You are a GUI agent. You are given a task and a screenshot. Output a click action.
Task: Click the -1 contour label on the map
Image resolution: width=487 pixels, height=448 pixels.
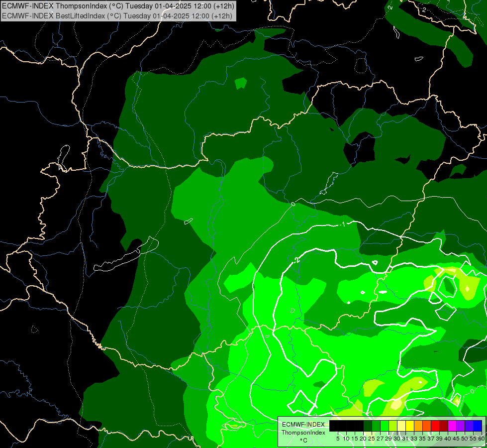pos(343,224)
